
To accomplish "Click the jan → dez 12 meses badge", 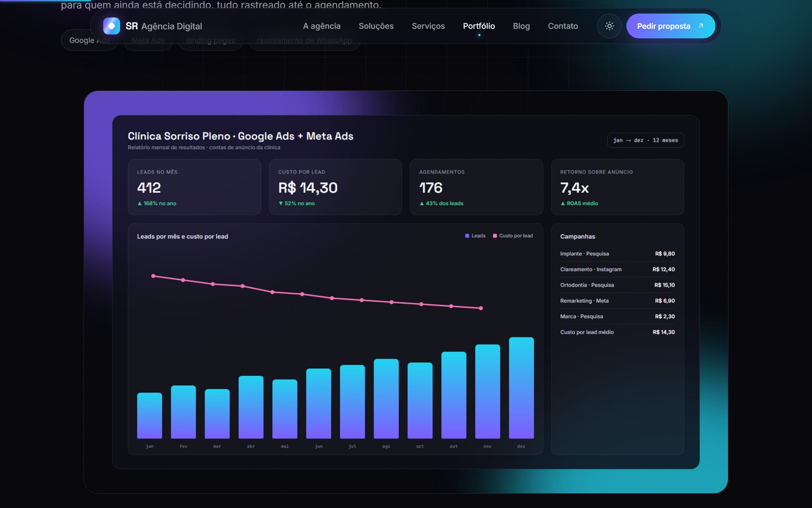I will click(645, 140).
